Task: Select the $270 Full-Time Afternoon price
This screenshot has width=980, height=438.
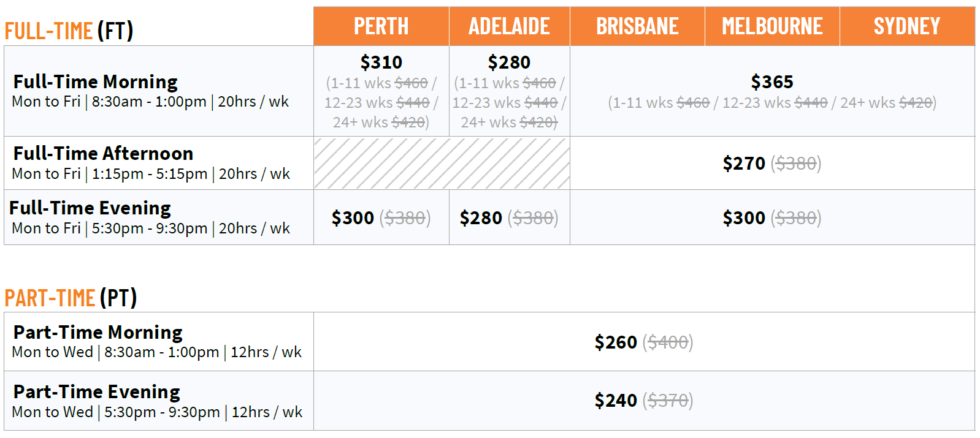Action: pyautogui.click(x=744, y=164)
